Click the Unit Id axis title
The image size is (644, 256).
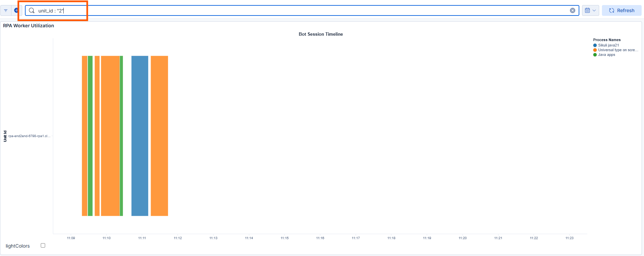click(x=5, y=136)
